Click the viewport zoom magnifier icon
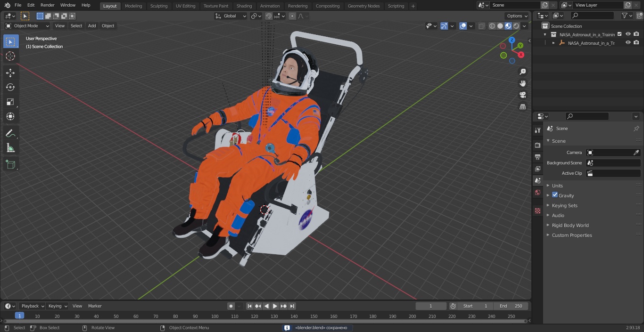This screenshot has height=332, width=644. pos(522,72)
